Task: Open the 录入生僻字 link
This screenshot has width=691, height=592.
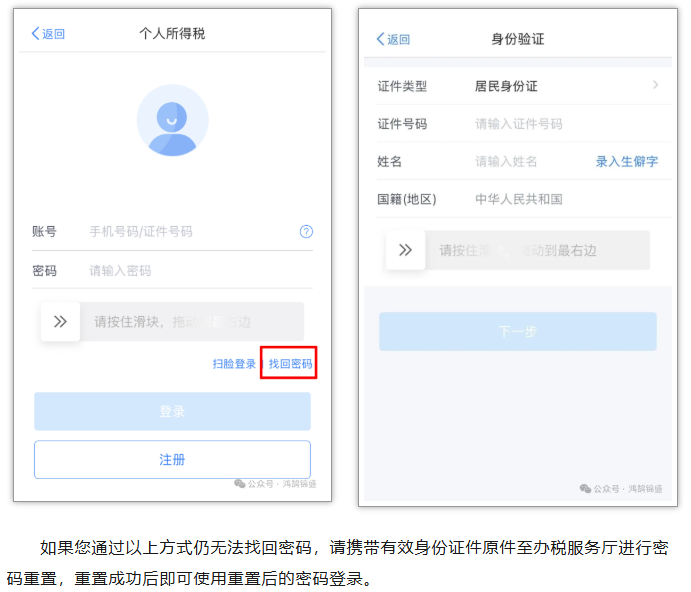Action: coord(627,161)
